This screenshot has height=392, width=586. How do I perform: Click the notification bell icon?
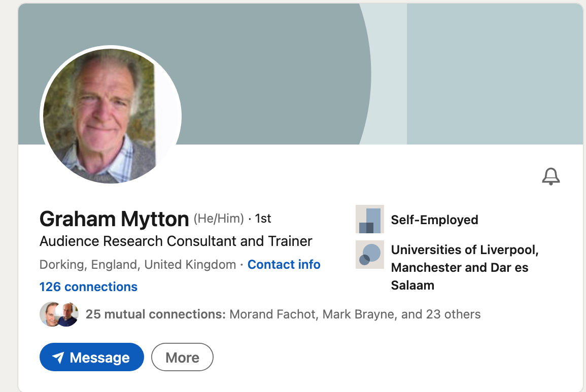[x=550, y=176]
